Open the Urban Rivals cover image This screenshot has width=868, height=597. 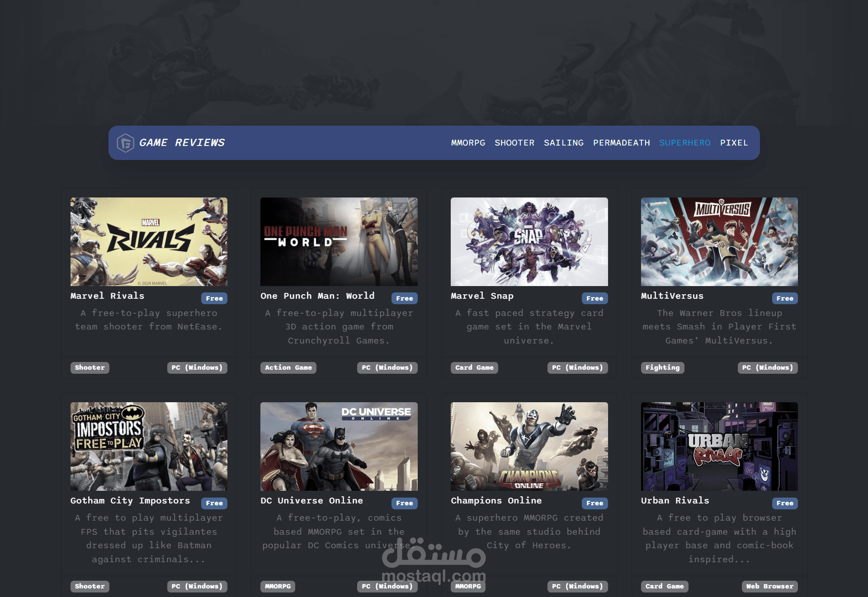coord(719,447)
